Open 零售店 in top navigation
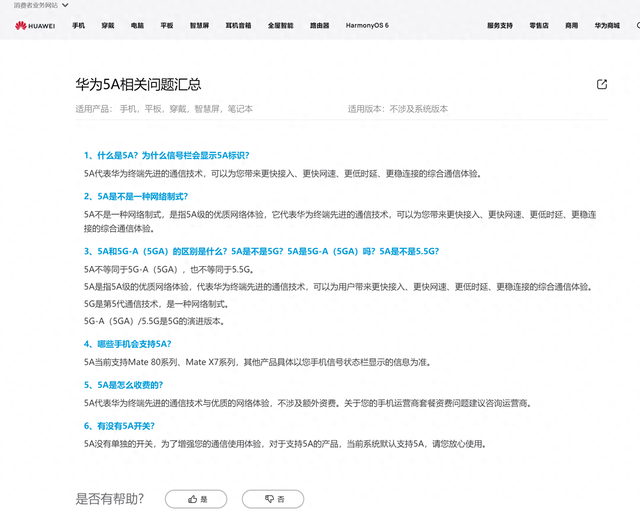The height and width of the screenshot is (531, 640). point(539,25)
